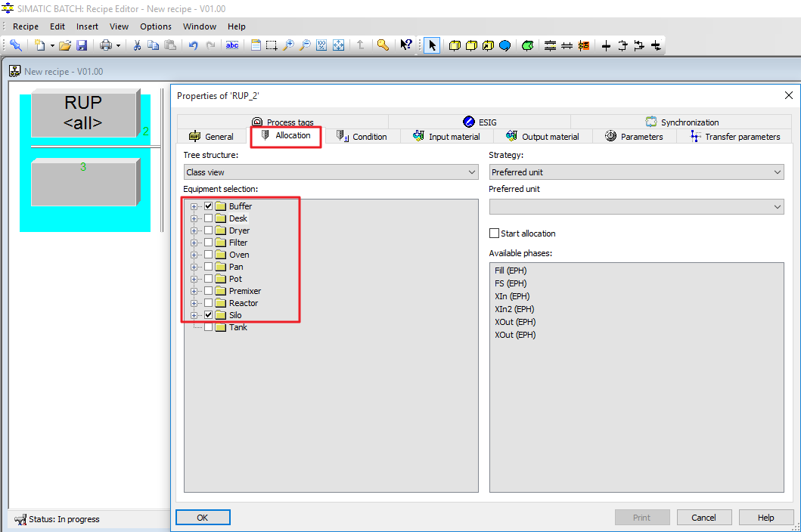The image size is (801, 532).
Task: Click the Cut scissors icon
Action: coord(137,45)
